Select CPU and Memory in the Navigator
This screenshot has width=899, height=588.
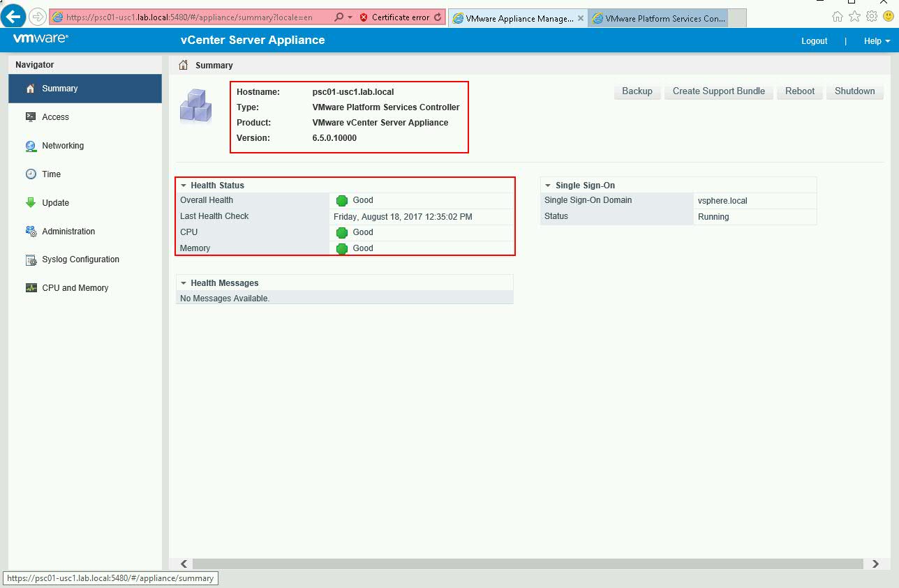[85, 288]
